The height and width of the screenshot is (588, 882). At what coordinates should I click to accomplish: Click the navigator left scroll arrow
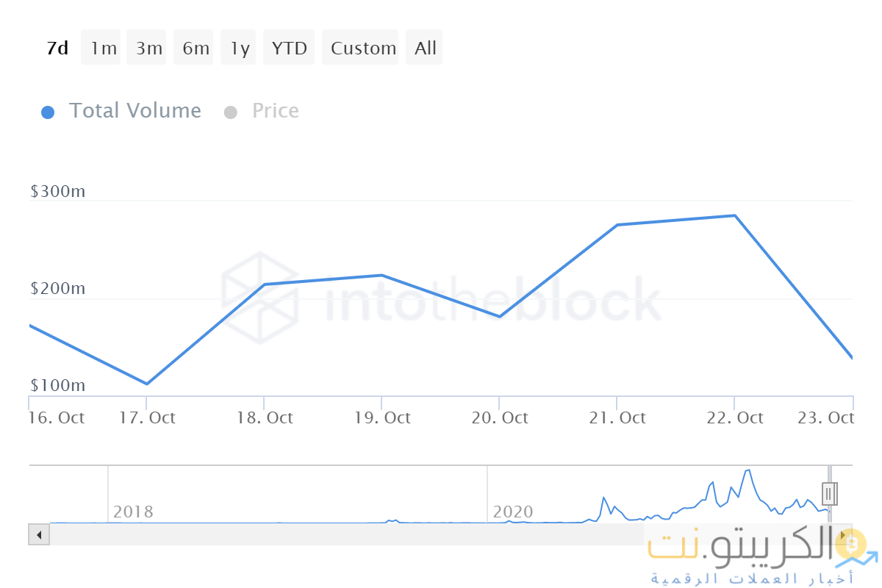pos(38,534)
